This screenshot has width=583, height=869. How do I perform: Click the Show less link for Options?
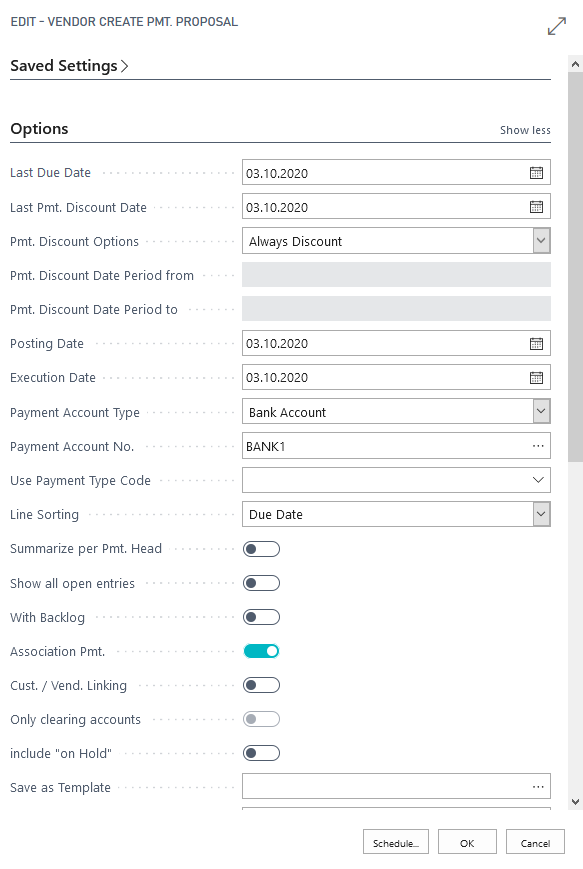[x=524, y=130]
